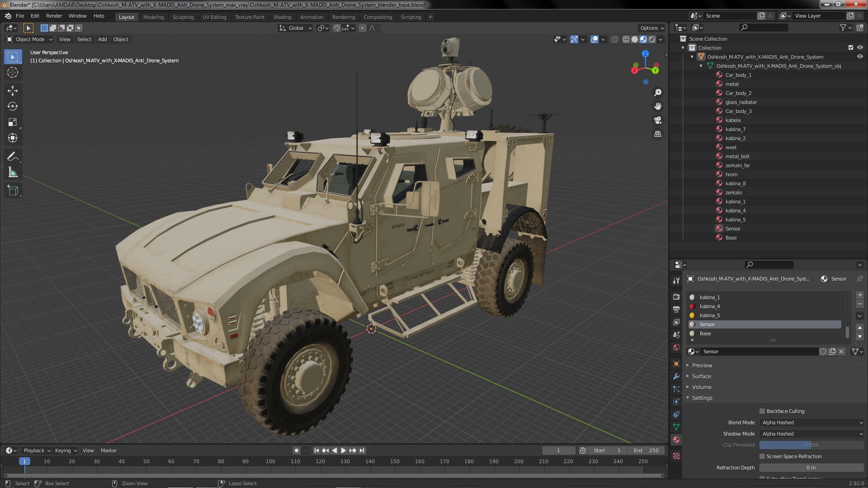
Task: Select the Add Cube tool
Action: 13,191
